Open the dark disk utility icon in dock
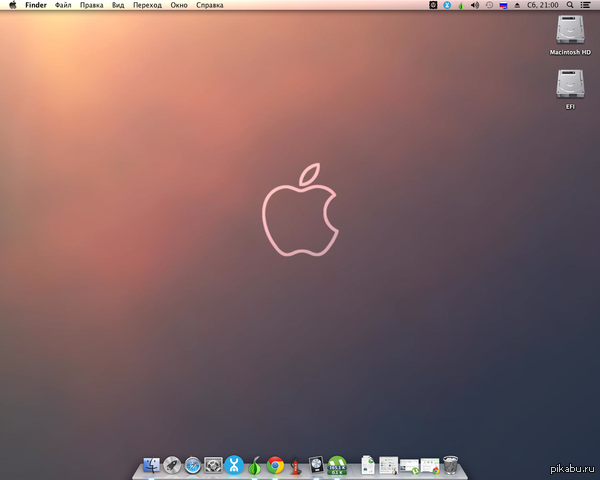 (x=316, y=465)
